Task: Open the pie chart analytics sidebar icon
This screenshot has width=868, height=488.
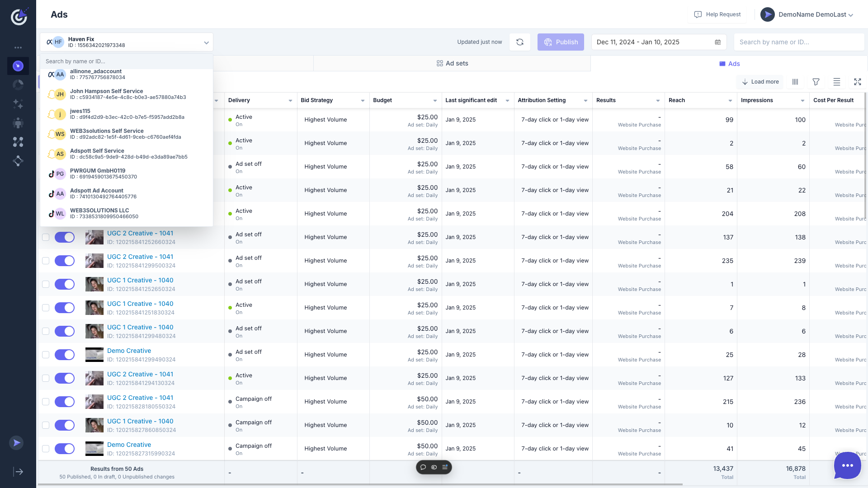Action: coord(18,85)
